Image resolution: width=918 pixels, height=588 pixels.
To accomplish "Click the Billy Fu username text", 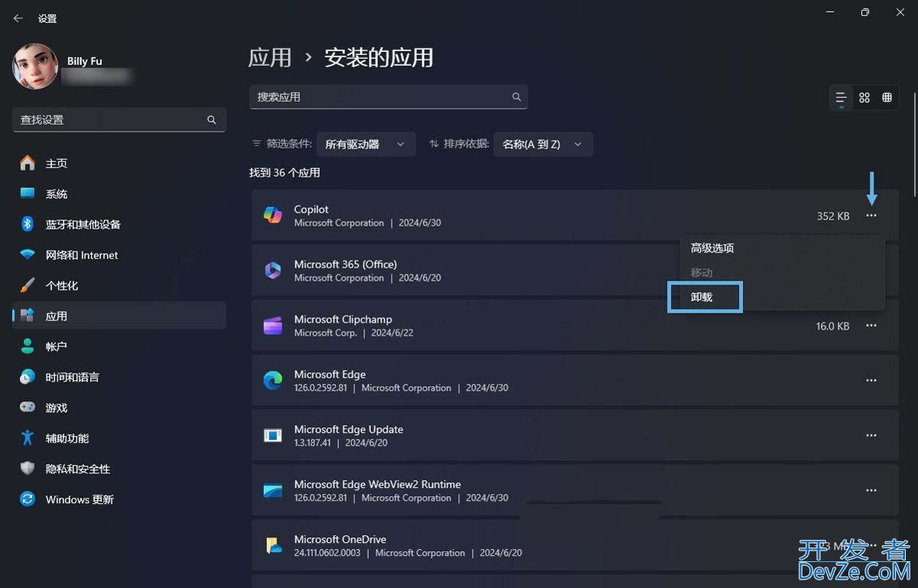I will [x=84, y=61].
